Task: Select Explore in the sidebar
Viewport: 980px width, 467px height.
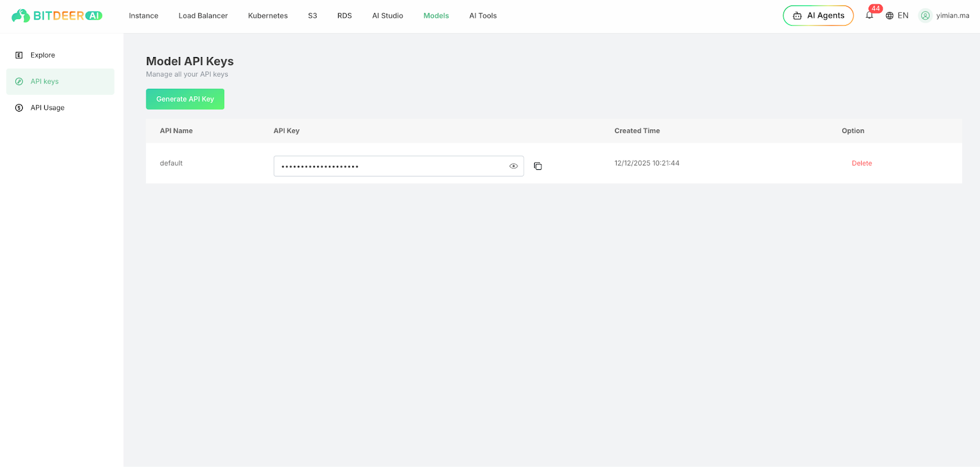Action: (x=60, y=55)
